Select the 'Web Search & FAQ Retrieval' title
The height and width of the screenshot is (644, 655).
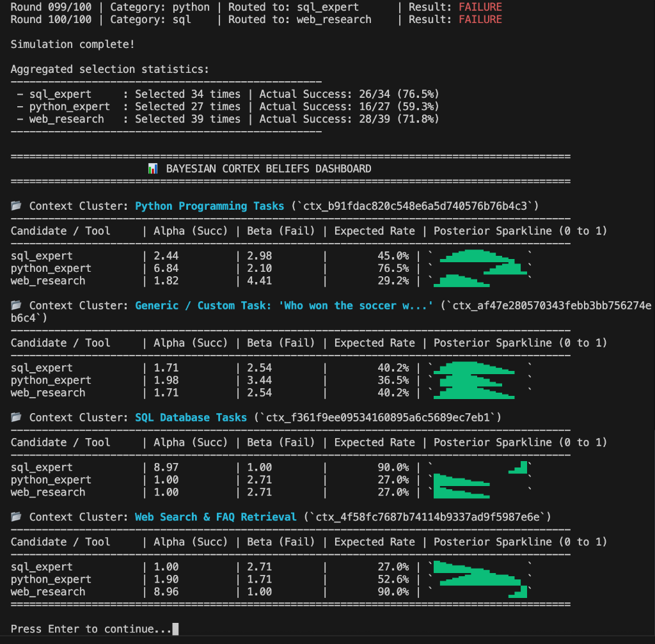(x=216, y=517)
